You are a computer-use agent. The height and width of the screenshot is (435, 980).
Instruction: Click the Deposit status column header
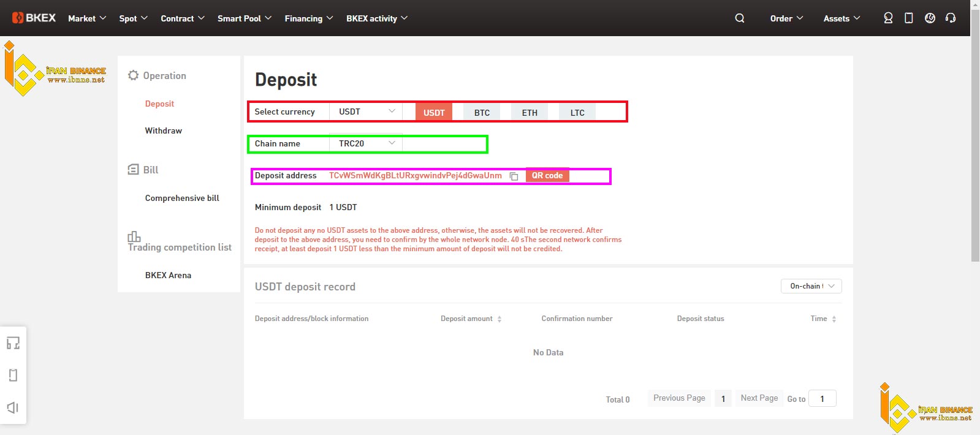point(701,319)
